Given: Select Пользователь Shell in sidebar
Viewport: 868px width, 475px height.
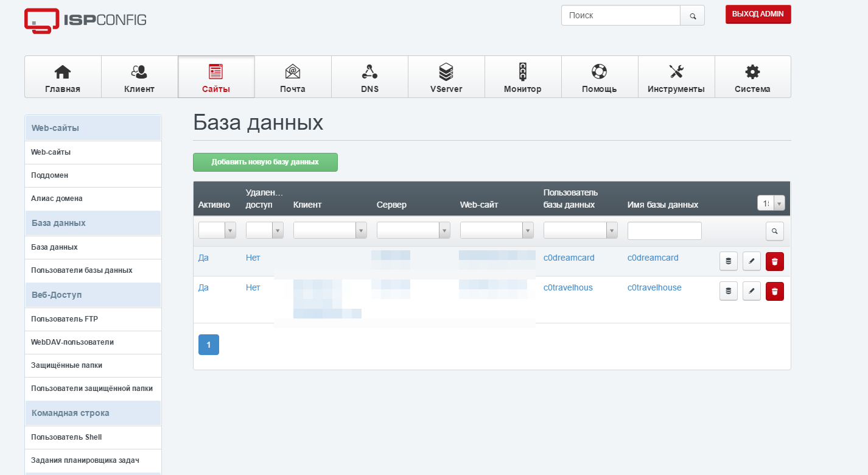Looking at the screenshot, I should (x=93, y=437).
